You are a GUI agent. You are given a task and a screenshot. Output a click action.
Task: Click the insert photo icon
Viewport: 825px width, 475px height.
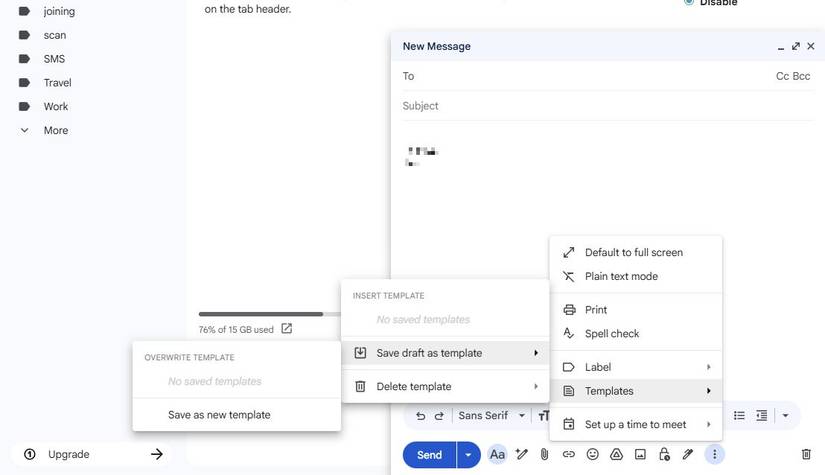[x=640, y=454]
